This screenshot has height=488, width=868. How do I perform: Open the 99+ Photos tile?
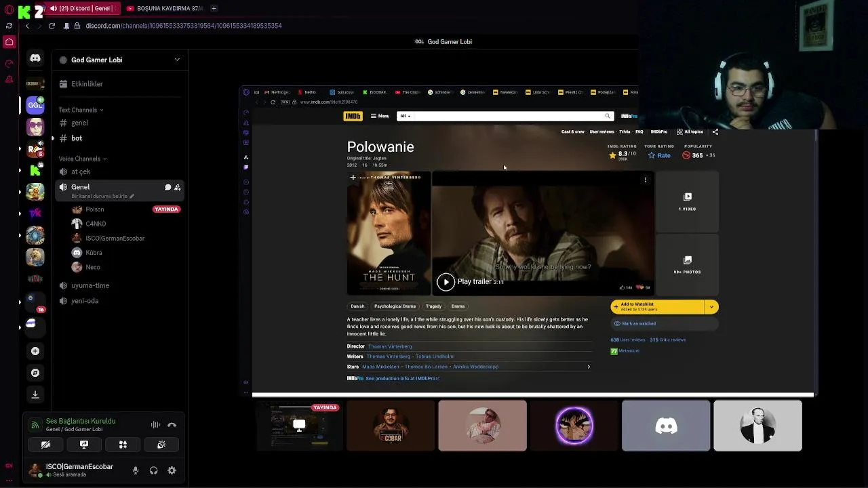pyautogui.click(x=687, y=264)
